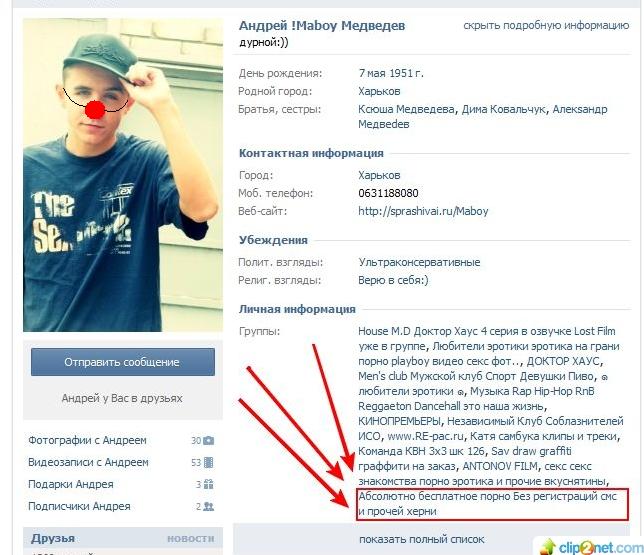Viewport: 644px width, 555px height.
Task: Click hometown link Харьков
Action: coord(379,91)
